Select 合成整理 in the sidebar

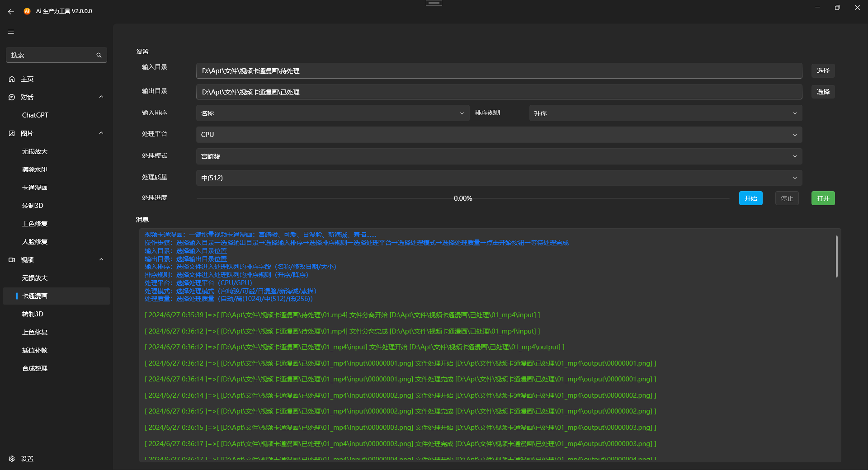click(x=57, y=368)
